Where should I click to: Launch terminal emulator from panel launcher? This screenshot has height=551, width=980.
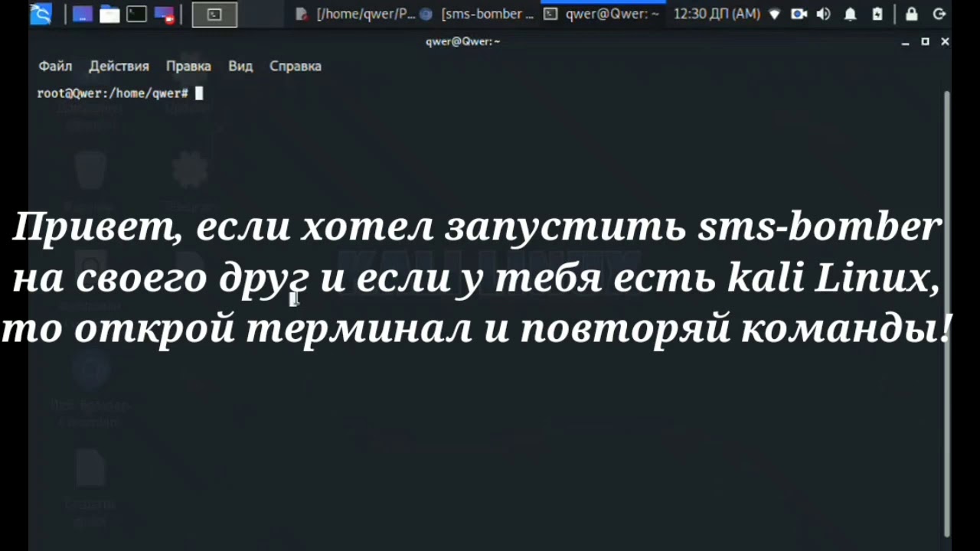point(136,14)
